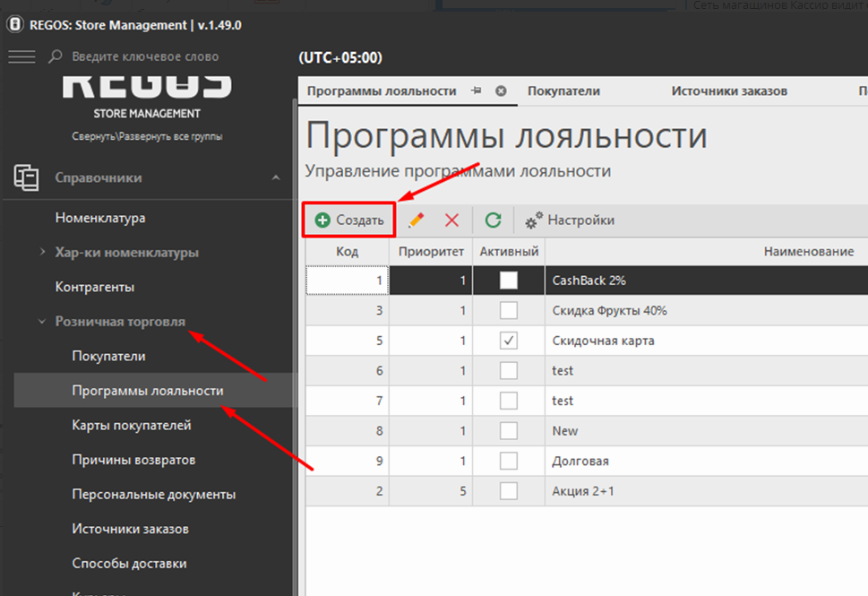The image size is (868, 596).
Task: Select Программы лояльности in sidebar
Action: click(148, 391)
